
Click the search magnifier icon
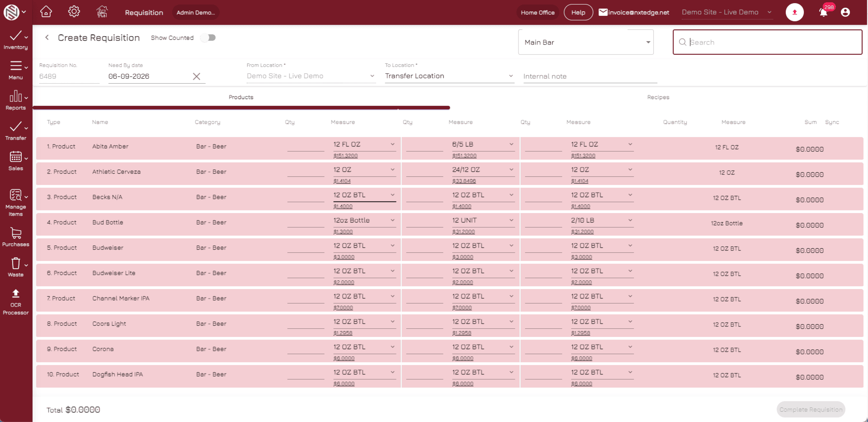(x=683, y=42)
